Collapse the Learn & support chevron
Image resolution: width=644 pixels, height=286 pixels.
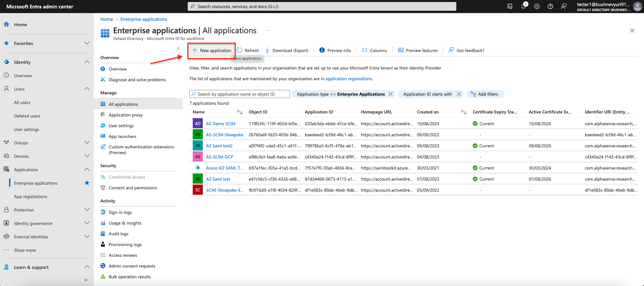pos(87,267)
